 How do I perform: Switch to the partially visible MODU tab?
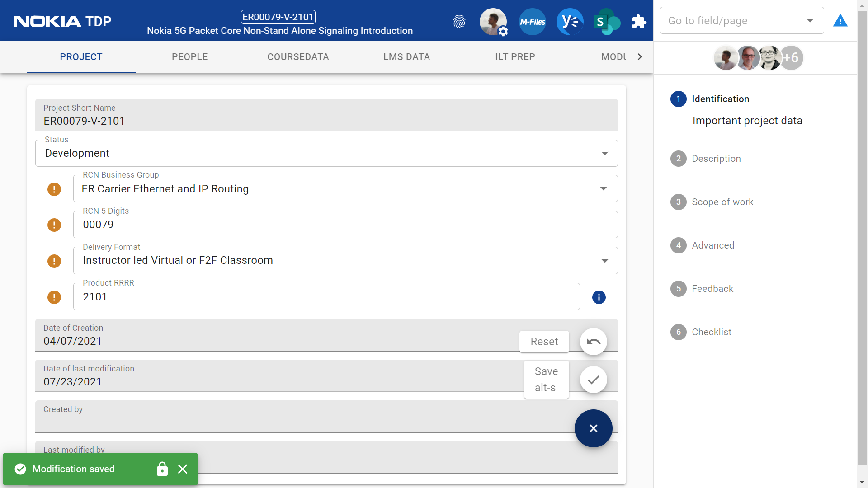click(x=613, y=57)
